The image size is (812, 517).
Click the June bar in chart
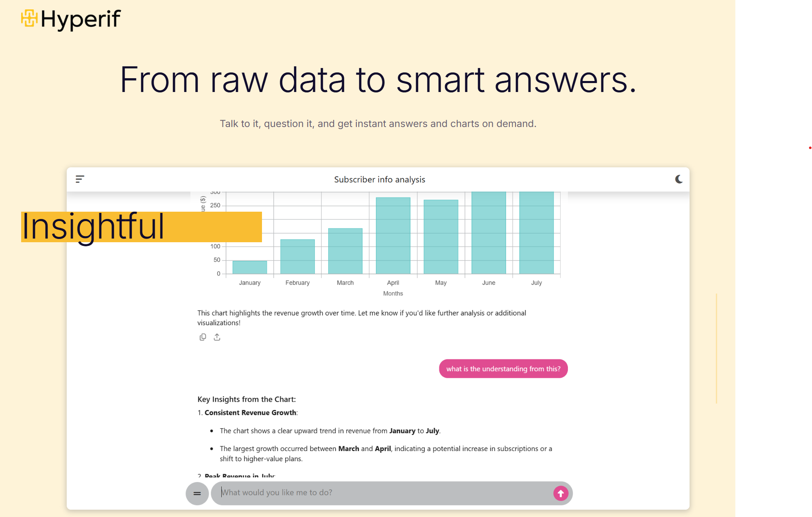[x=489, y=233]
